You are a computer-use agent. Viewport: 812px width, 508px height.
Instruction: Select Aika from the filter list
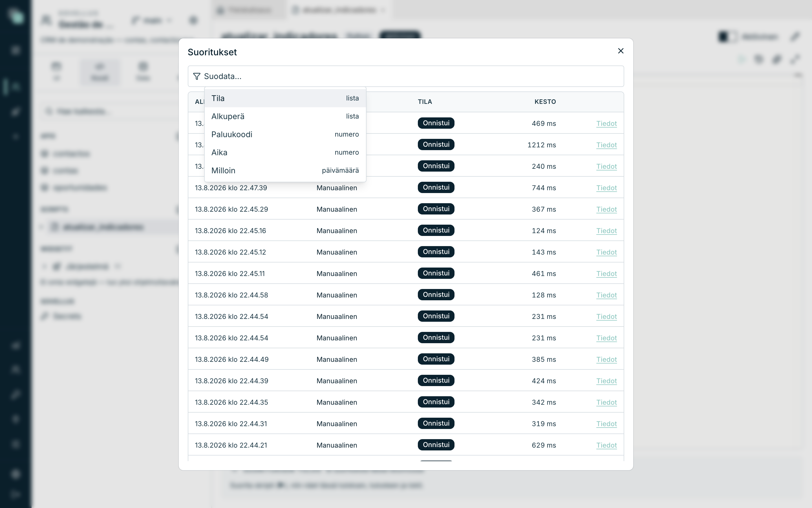point(285,152)
